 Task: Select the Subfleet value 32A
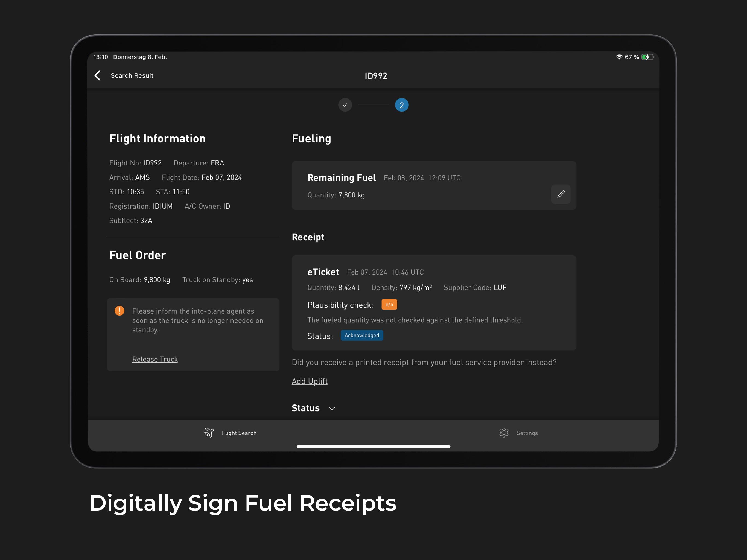pos(146,221)
